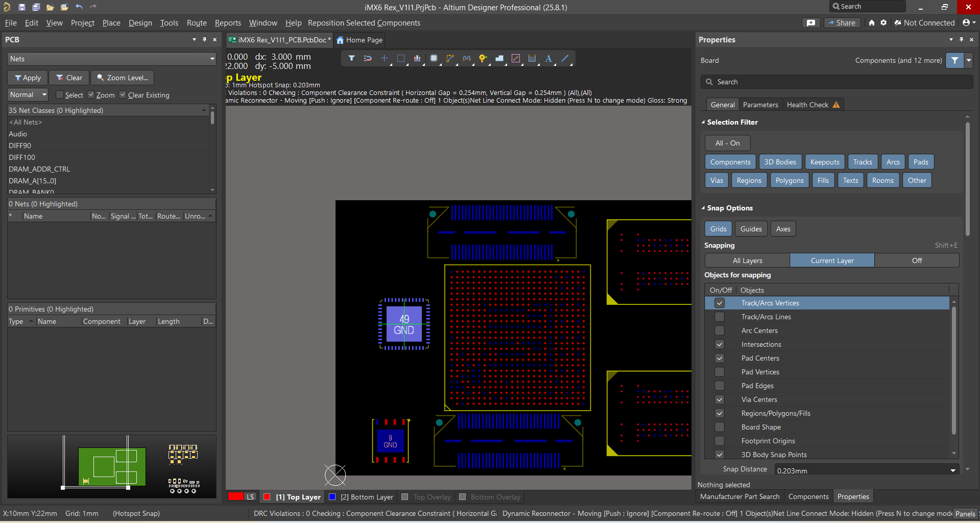Image resolution: width=980 pixels, height=523 pixels.
Task: Uncheck Via Centers snapping object
Action: click(719, 399)
